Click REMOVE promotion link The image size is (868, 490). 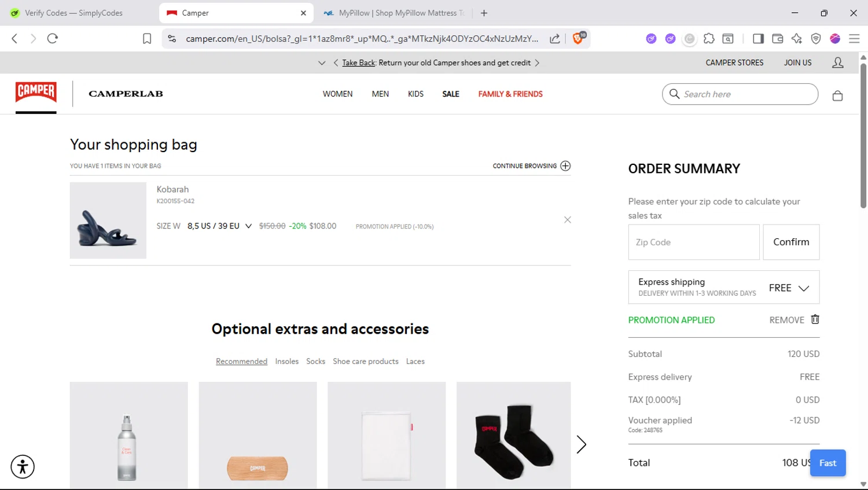click(786, 320)
